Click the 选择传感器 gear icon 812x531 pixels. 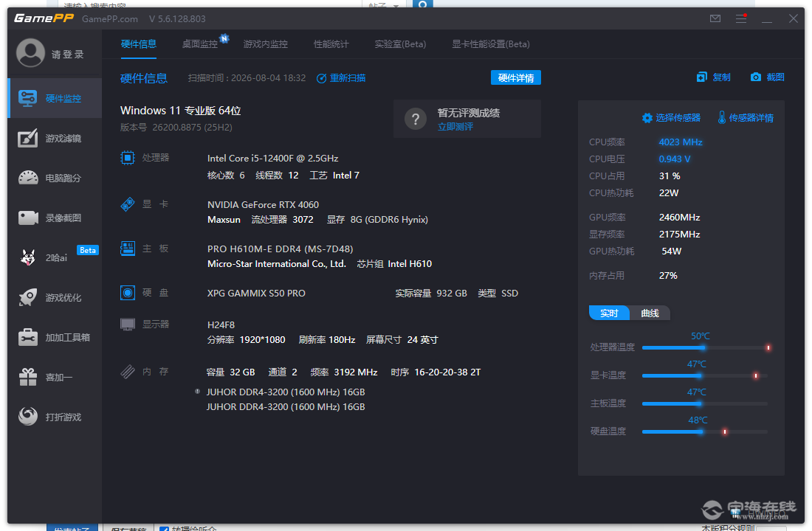(x=647, y=118)
